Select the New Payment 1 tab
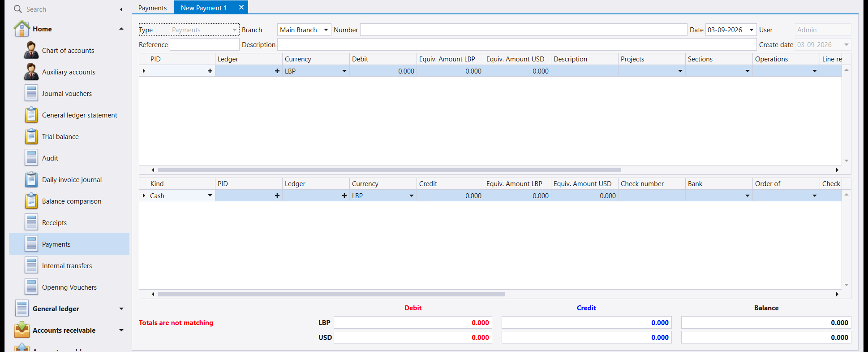Image resolution: width=868 pixels, height=352 pixels. (204, 8)
